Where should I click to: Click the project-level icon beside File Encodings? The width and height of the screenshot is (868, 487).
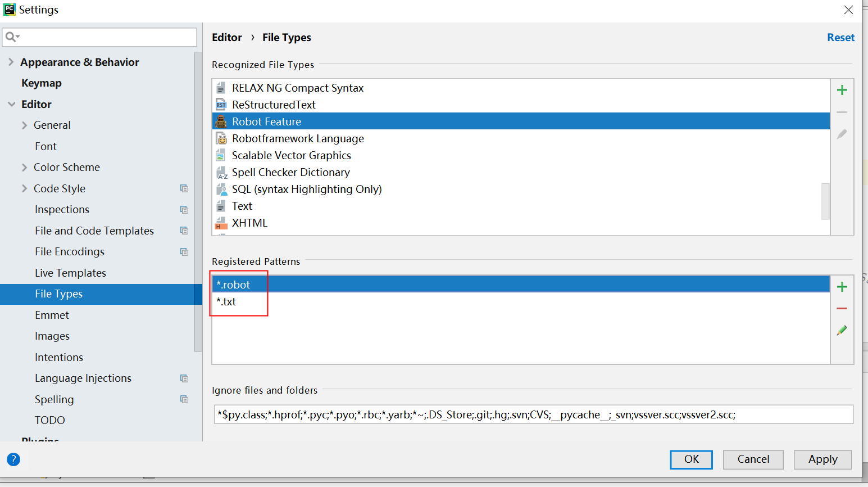[184, 252]
